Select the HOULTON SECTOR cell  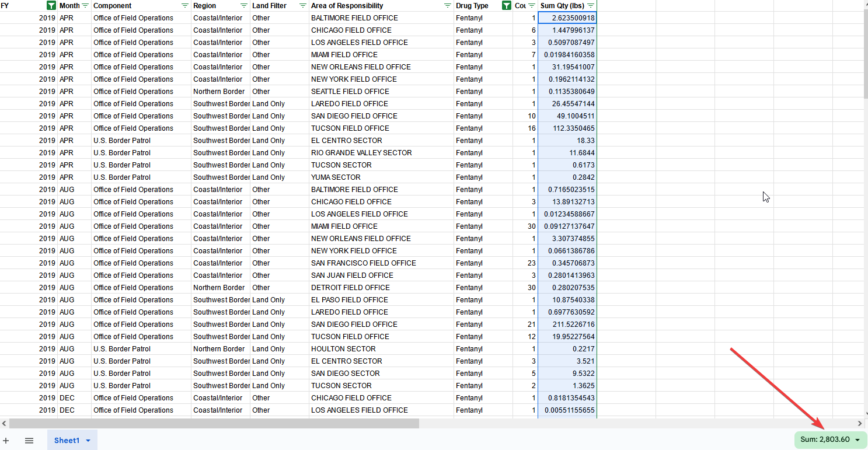[382, 349]
